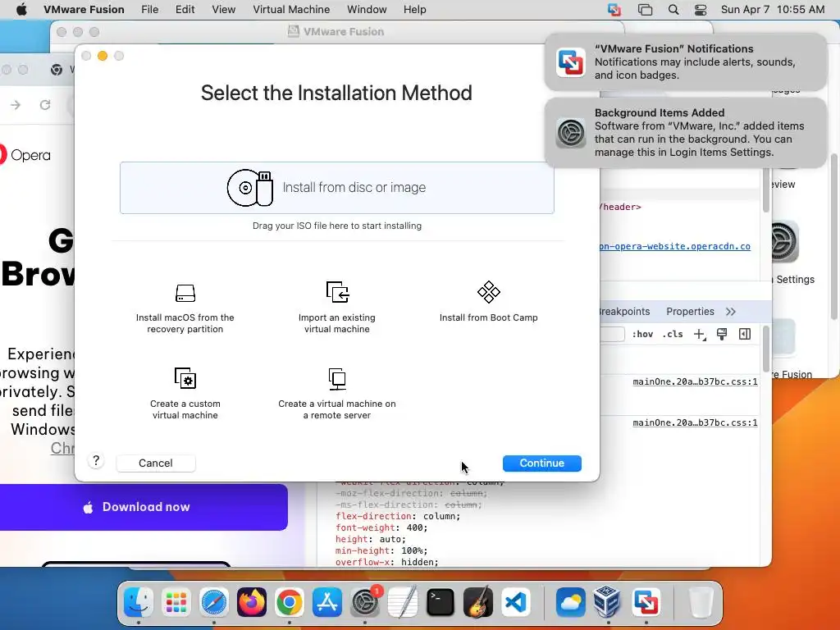The height and width of the screenshot is (630, 840).
Task: Click the font-weight: 400 property line
Action: (x=381, y=527)
